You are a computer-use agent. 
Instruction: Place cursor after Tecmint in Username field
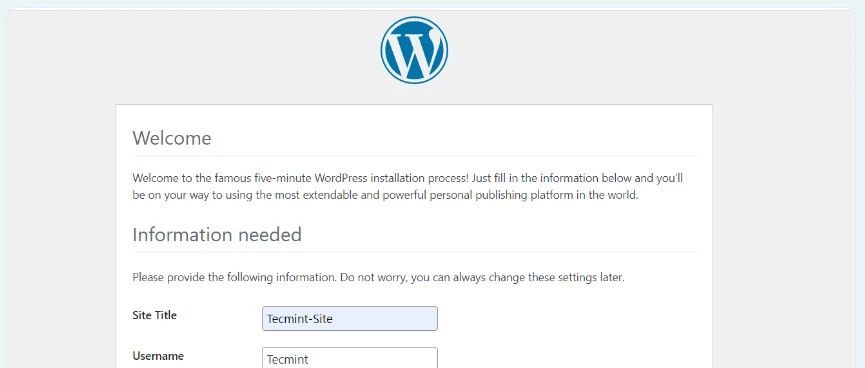(x=310, y=359)
